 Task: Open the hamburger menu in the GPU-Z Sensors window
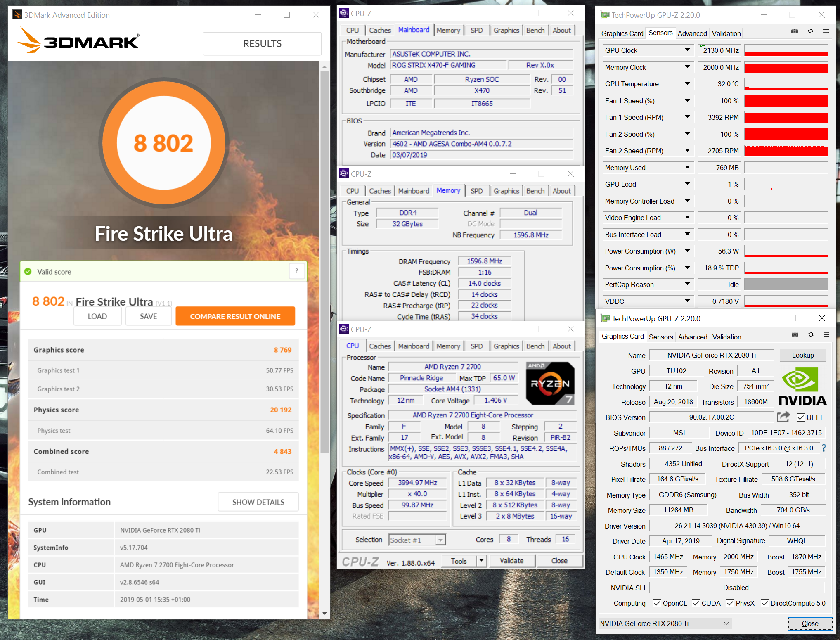[x=826, y=31]
